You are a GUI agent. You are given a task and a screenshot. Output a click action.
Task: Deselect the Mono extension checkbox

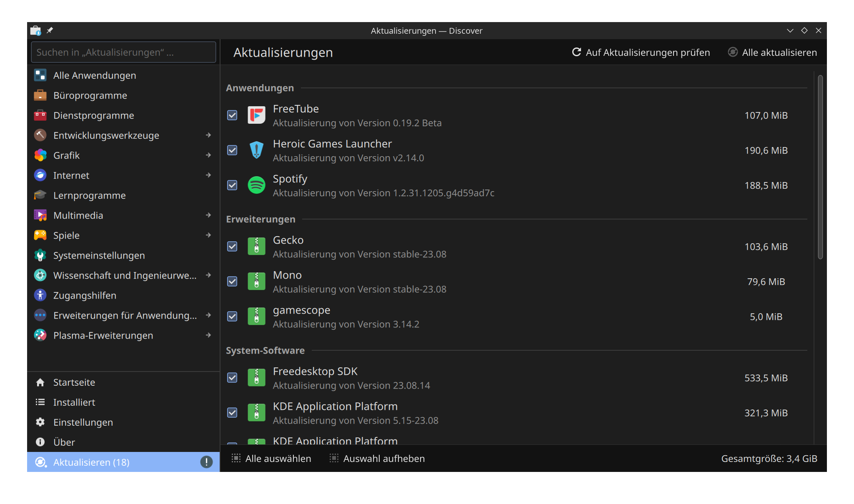point(232,281)
